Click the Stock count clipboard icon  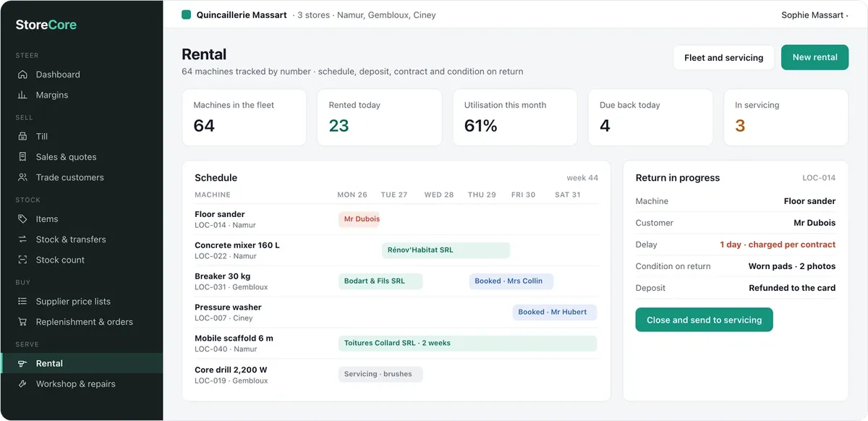[22, 260]
